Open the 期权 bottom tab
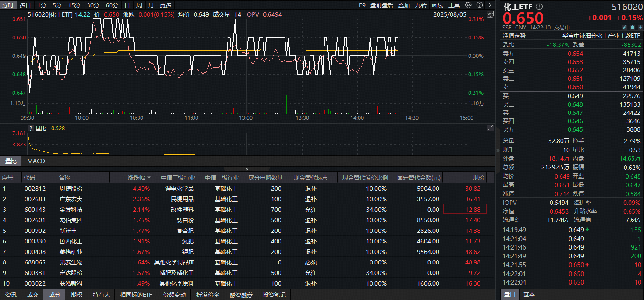This screenshot has width=644, height=300. click(x=76, y=295)
